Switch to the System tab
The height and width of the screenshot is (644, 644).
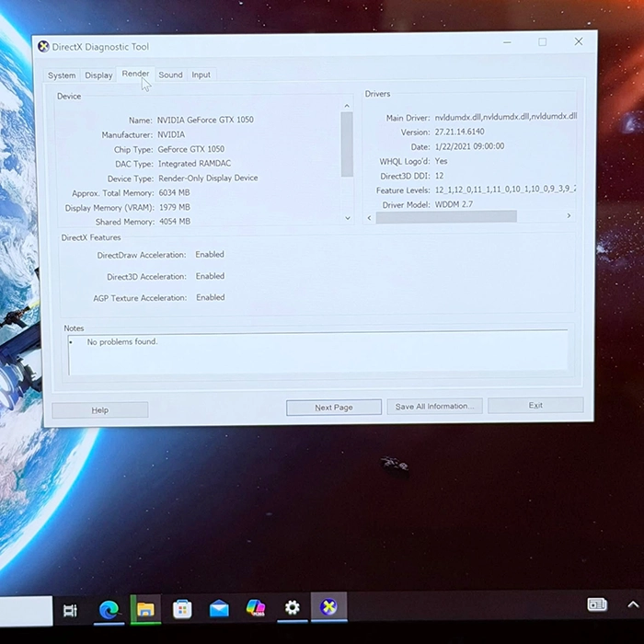click(62, 75)
